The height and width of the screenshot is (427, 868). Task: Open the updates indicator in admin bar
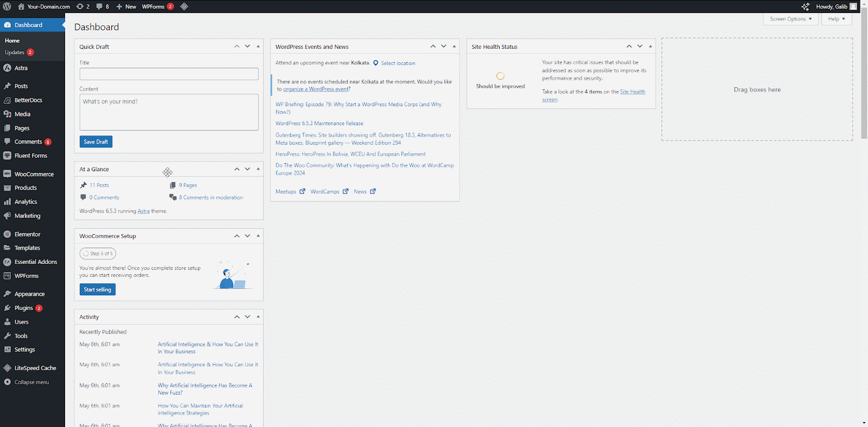pos(83,7)
